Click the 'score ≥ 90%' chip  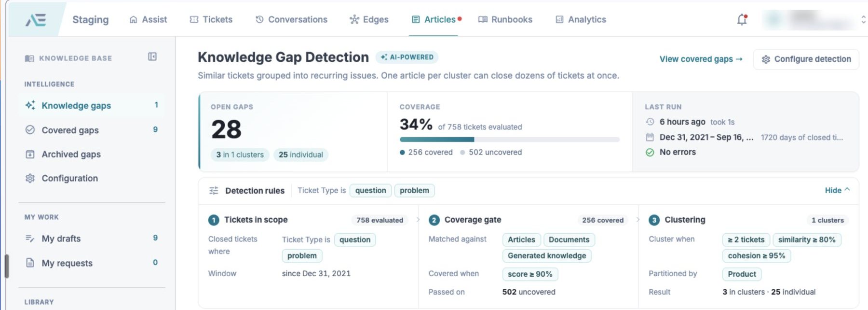click(x=530, y=274)
